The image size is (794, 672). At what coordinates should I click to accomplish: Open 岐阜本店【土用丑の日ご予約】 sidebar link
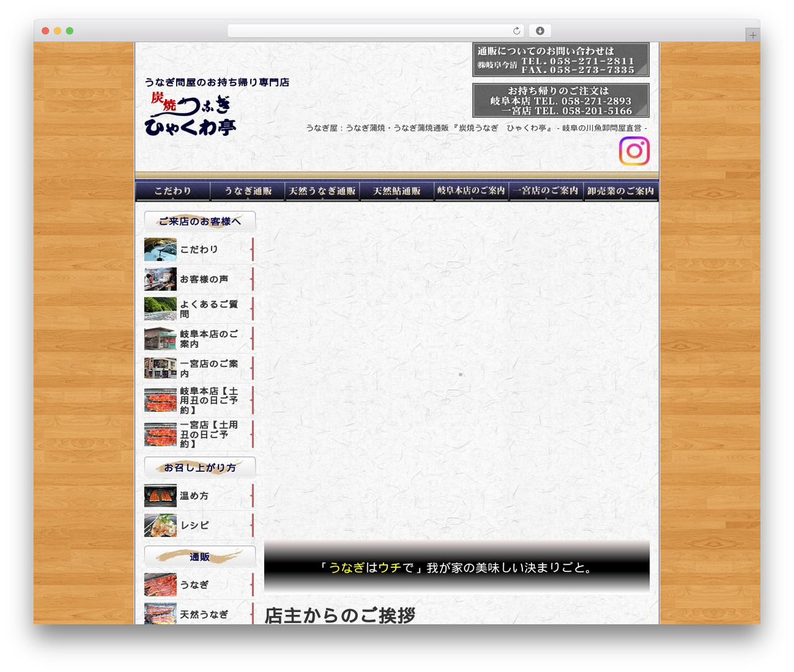[x=209, y=400]
